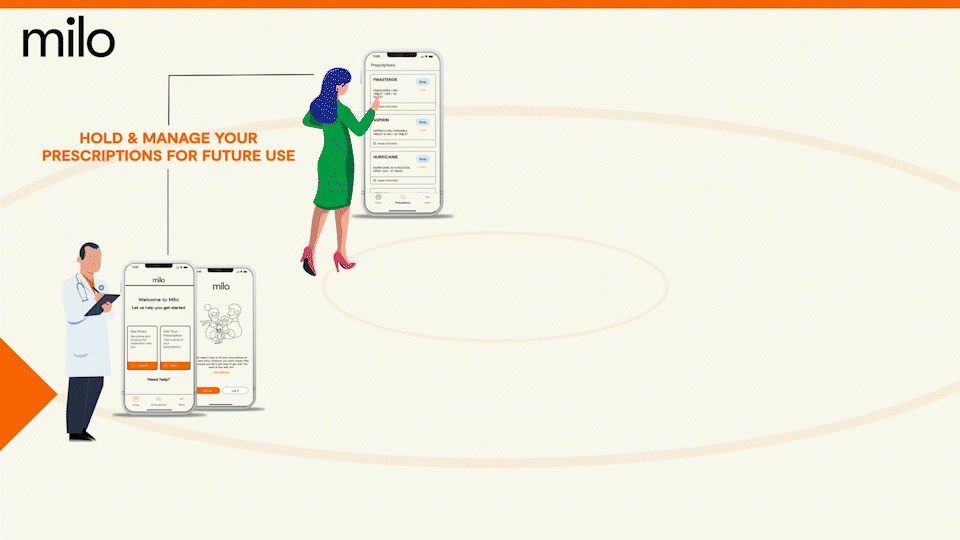This screenshot has width=960, height=540.
Task: Tap orange Sign Up button on back phone
Action: tap(208, 390)
